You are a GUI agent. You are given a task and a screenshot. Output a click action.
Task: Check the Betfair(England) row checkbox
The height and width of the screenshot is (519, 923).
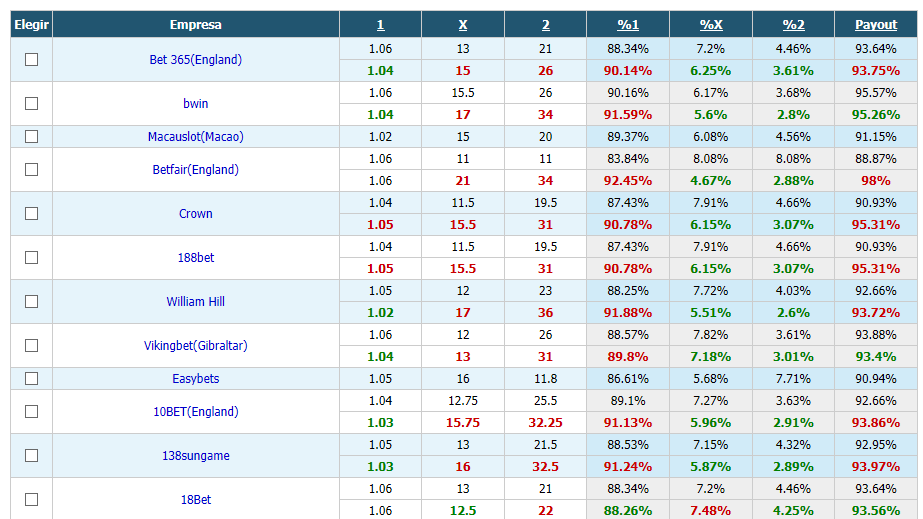pyautogui.click(x=32, y=169)
